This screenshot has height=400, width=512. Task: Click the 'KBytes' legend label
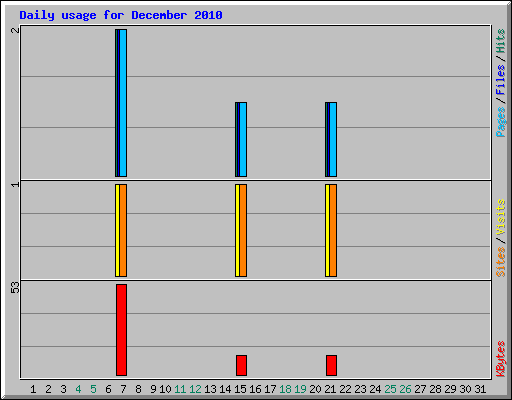click(501, 359)
